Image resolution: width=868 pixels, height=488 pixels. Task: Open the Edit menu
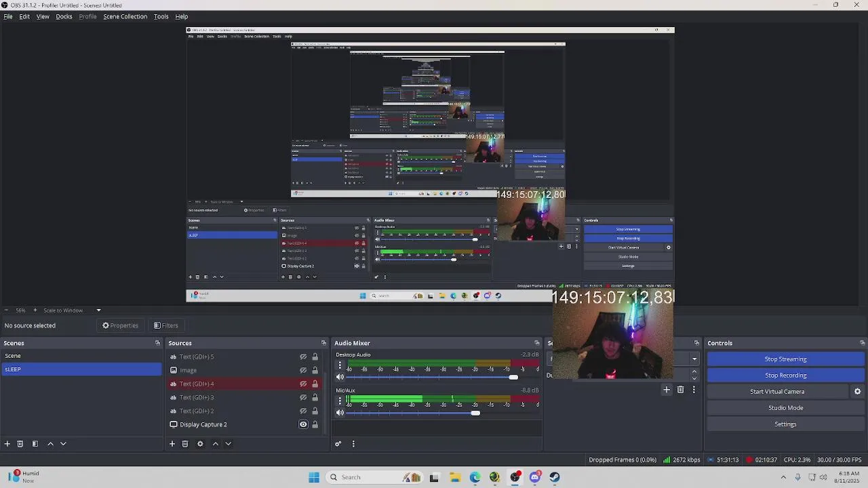coord(24,16)
